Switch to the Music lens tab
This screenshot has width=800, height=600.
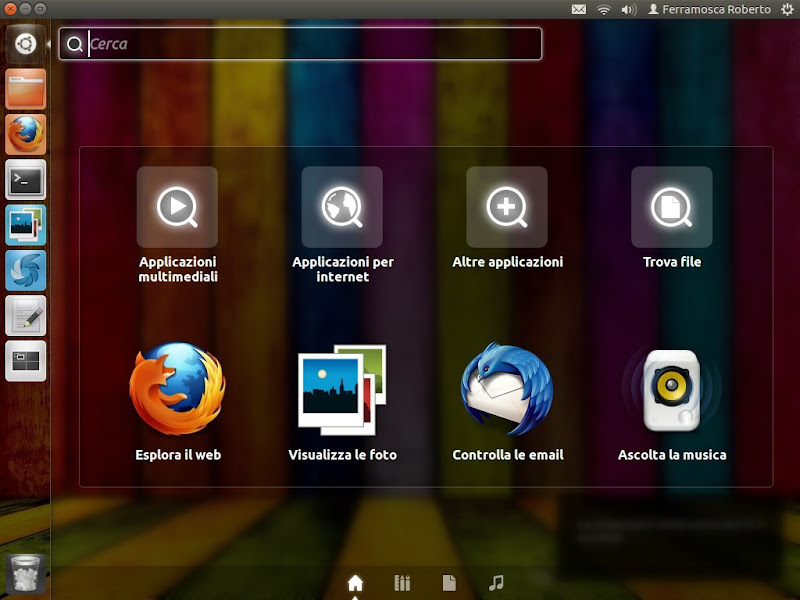[x=496, y=583]
